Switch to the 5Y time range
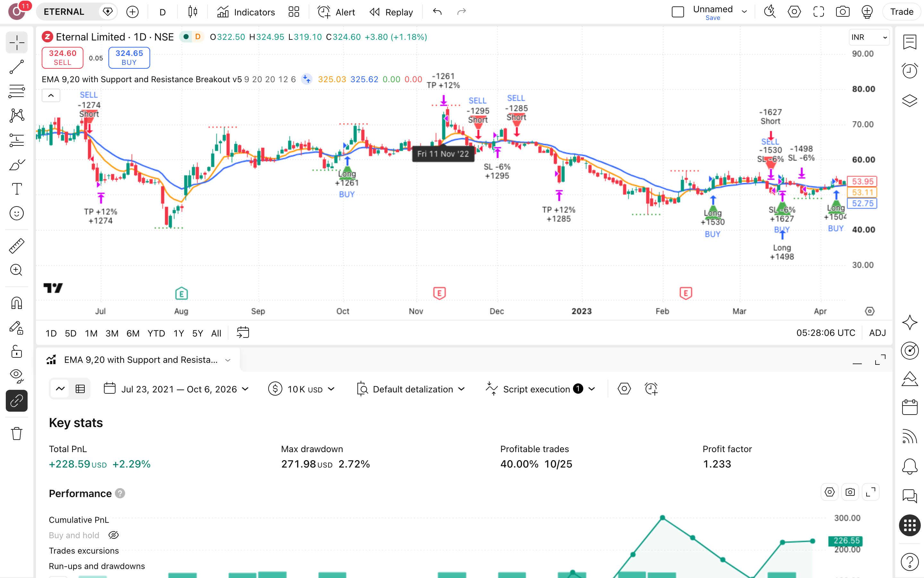The image size is (924, 578). click(x=197, y=333)
